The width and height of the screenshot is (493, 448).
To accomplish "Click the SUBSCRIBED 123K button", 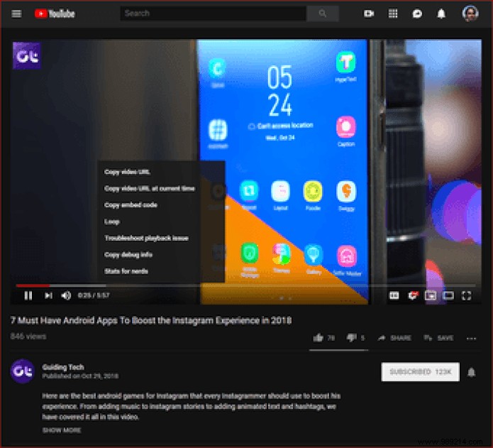I will (x=421, y=372).
